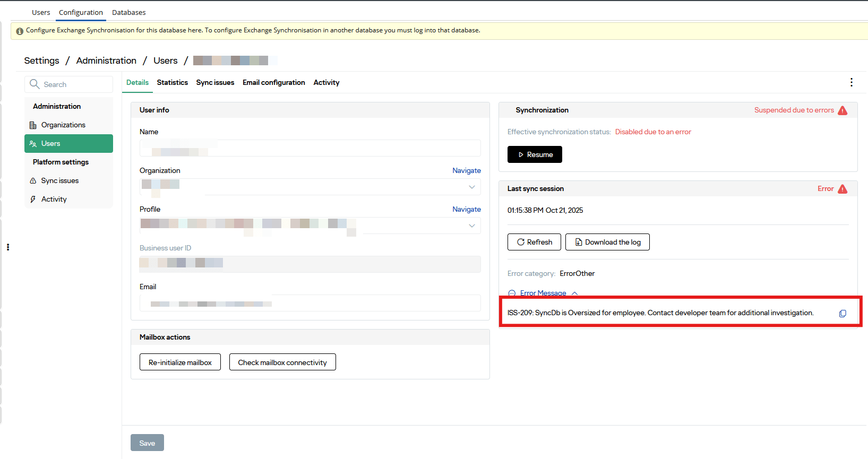Download the log of last sync

[607, 242]
